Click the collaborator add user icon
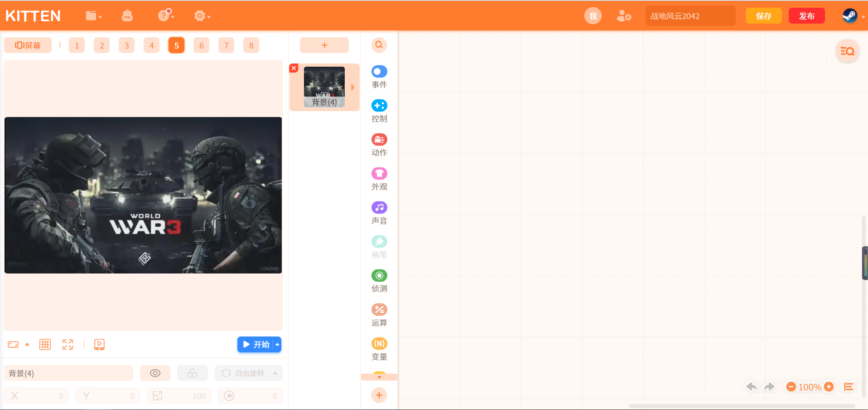Viewport: 868px width, 410px height. (x=624, y=16)
